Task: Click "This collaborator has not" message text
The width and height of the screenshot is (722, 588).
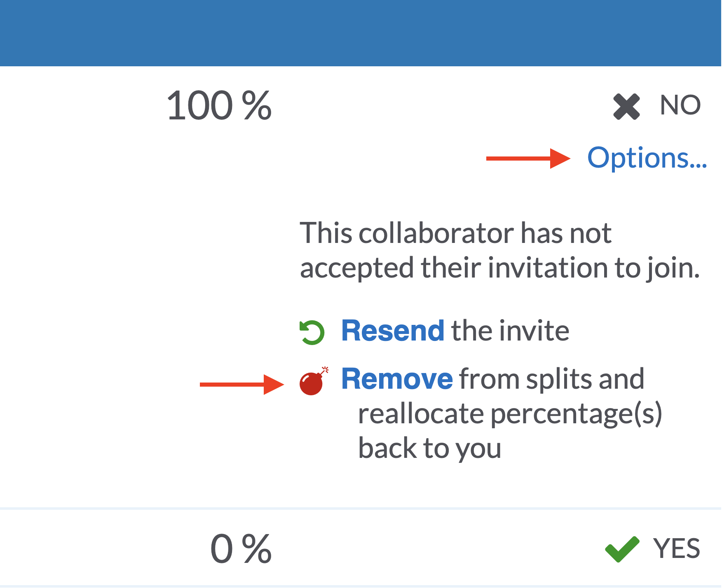Action: 455,233
